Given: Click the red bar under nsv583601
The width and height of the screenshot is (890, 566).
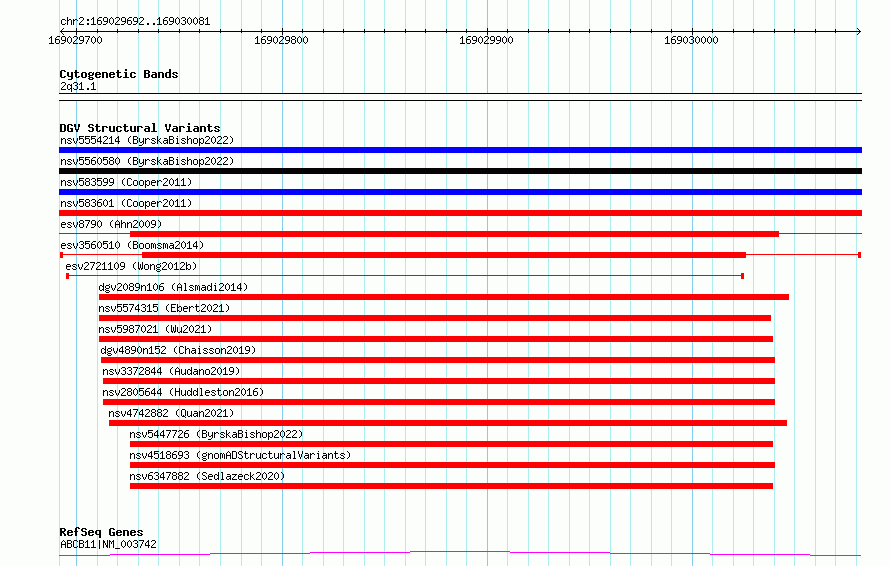Looking at the screenshot, I should pyautogui.click(x=460, y=213).
